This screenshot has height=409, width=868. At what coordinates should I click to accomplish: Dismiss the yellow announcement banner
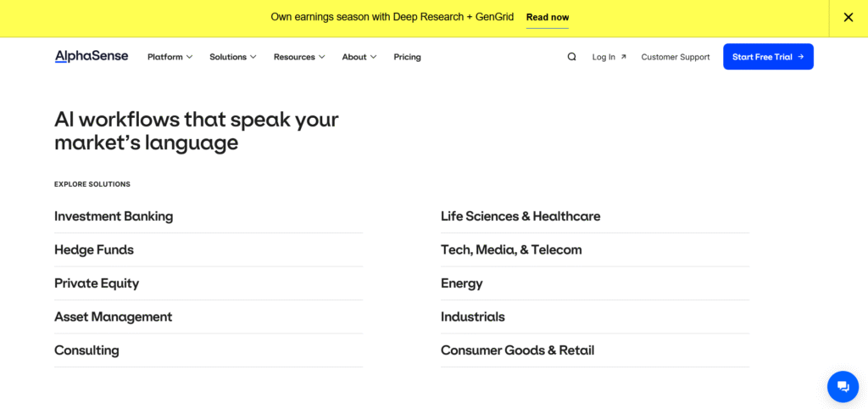pyautogui.click(x=848, y=18)
